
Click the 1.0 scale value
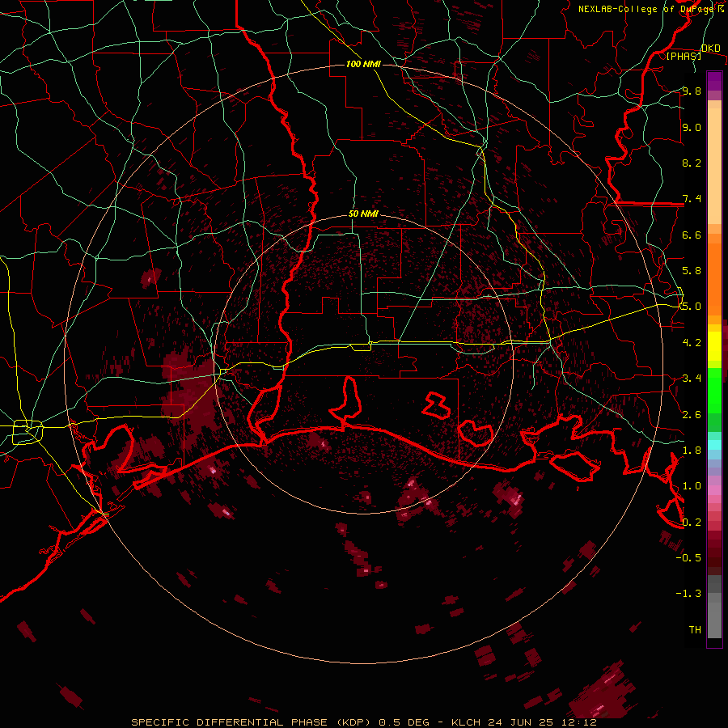(x=692, y=486)
